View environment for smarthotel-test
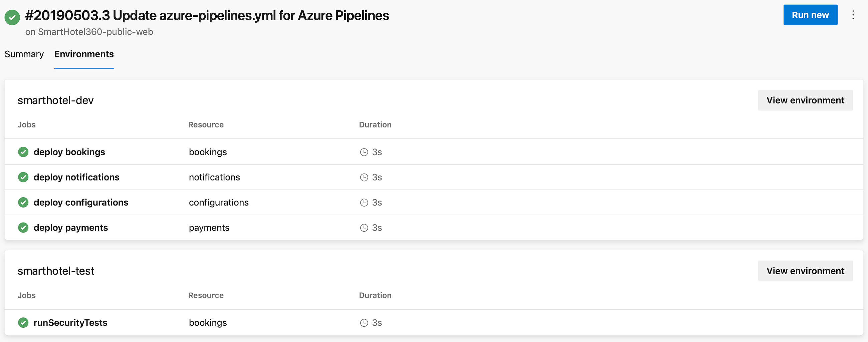 (805, 271)
